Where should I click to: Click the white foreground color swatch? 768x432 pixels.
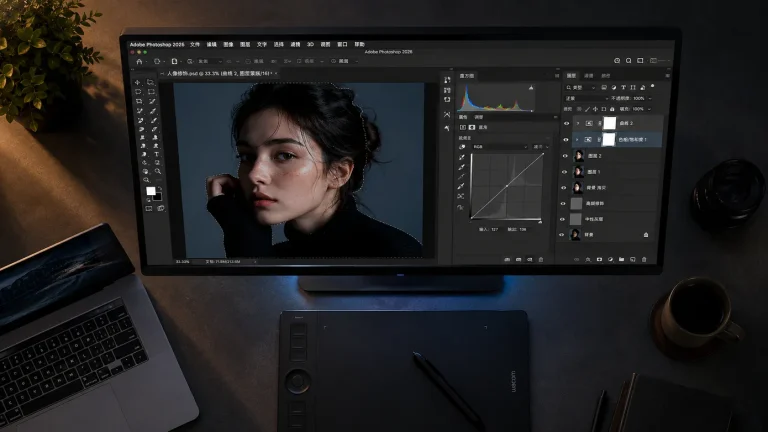pos(151,191)
